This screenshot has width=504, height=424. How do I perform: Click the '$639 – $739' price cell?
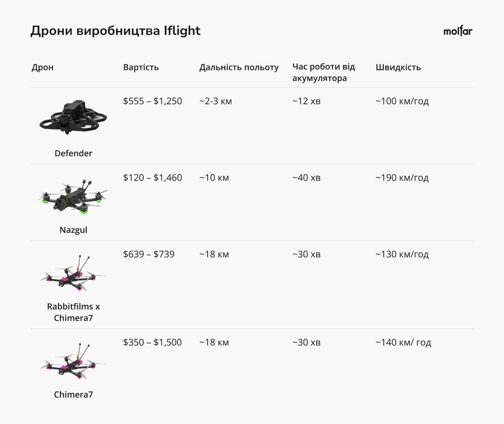[x=148, y=254]
